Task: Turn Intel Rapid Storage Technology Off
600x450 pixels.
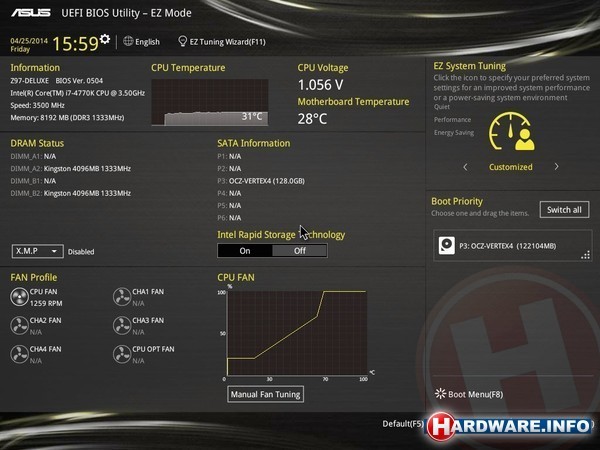Action: [x=300, y=251]
